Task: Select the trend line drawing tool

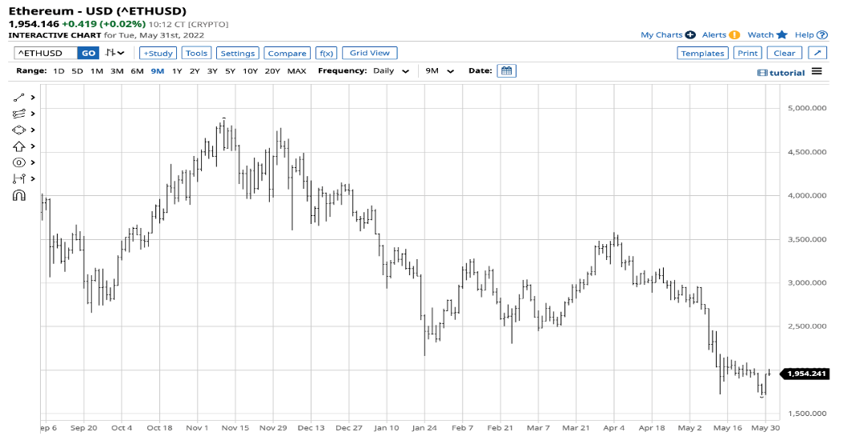Action: (19, 98)
